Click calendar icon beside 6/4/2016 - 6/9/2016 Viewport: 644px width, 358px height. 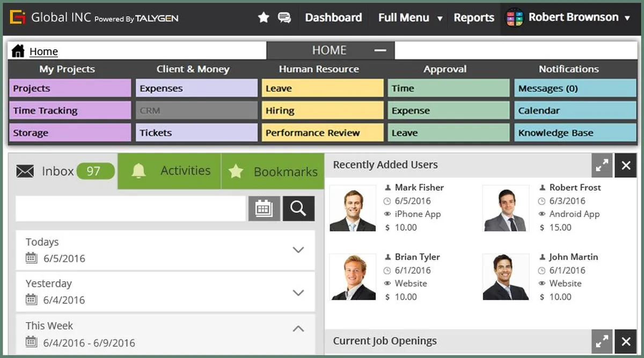click(32, 342)
